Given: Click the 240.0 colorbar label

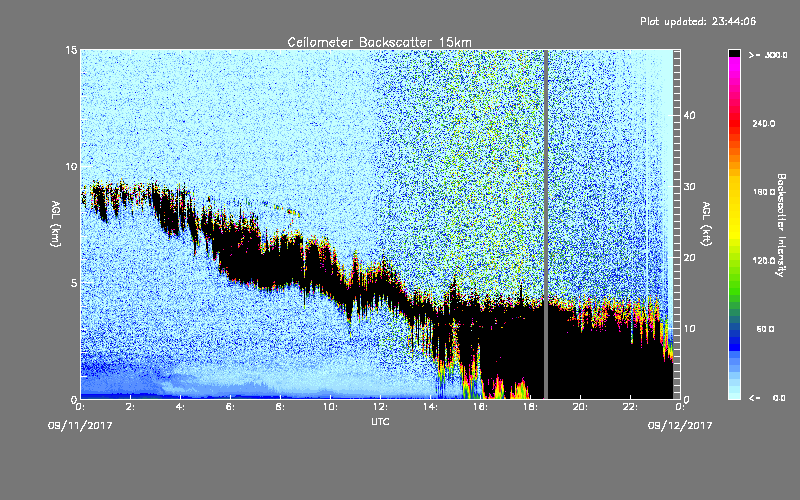Looking at the screenshot, I should coord(764,123).
